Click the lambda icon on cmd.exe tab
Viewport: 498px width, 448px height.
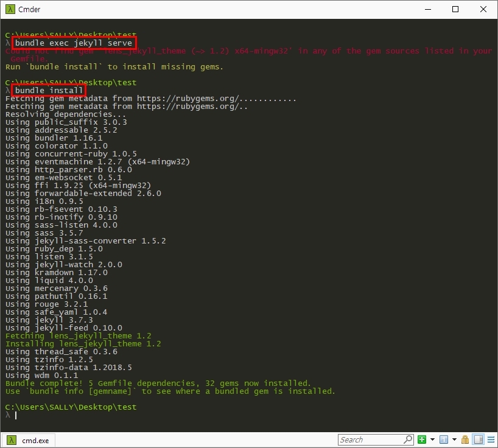coord(11,439)
